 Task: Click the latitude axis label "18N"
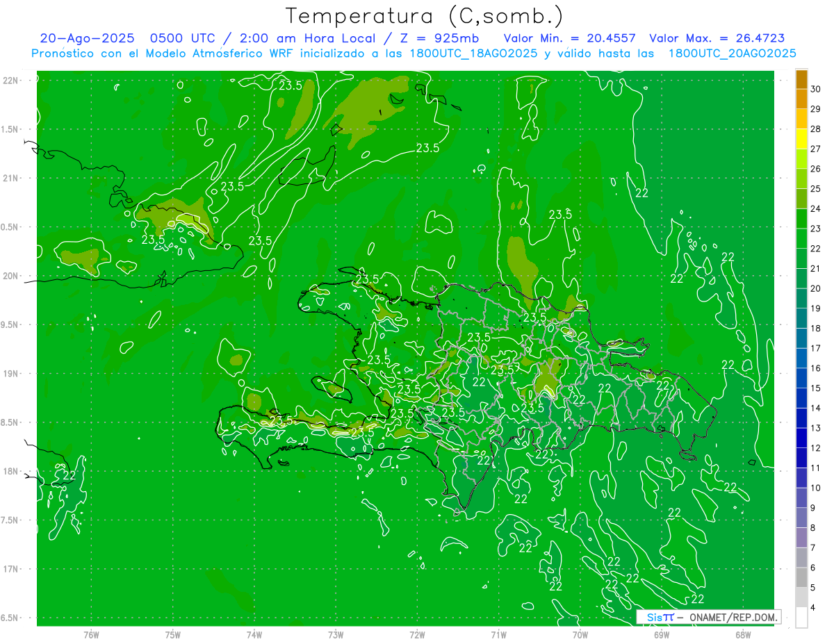pyautogui.click(x=10, y=471)
